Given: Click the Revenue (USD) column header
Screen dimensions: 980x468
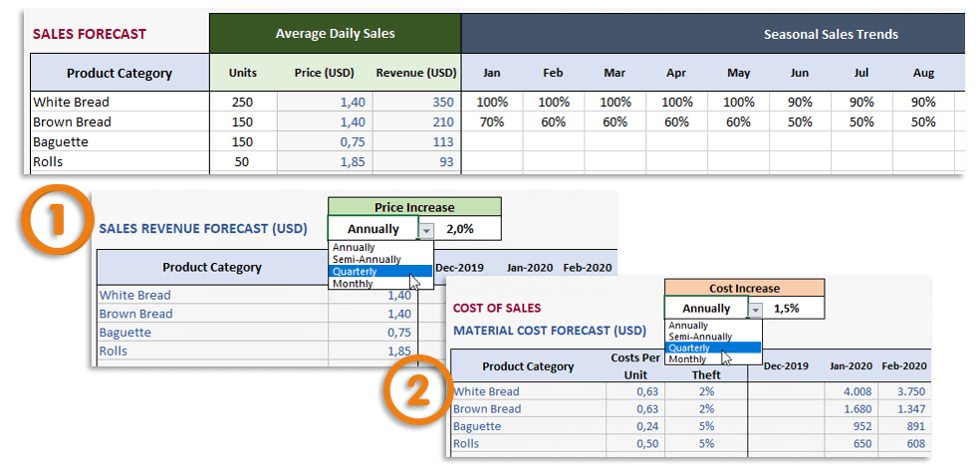Looking at the screenshot, I should coord(416,73).
